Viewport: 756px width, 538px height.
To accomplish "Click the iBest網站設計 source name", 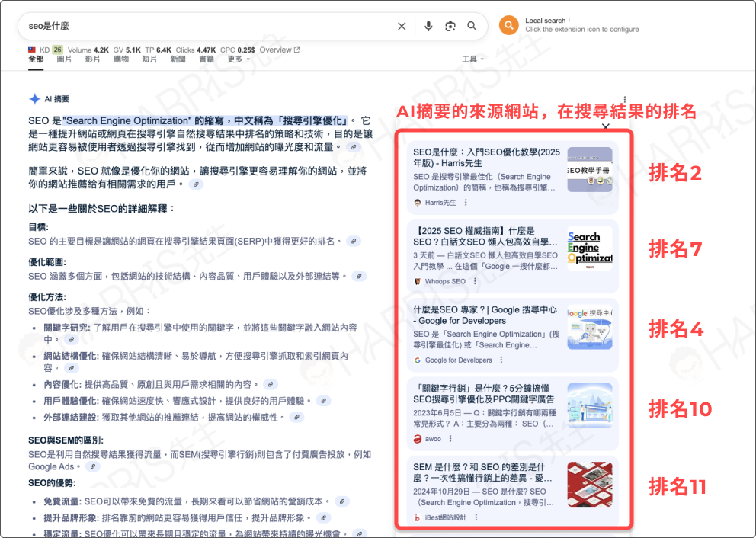I will click(x=446, y=517).
